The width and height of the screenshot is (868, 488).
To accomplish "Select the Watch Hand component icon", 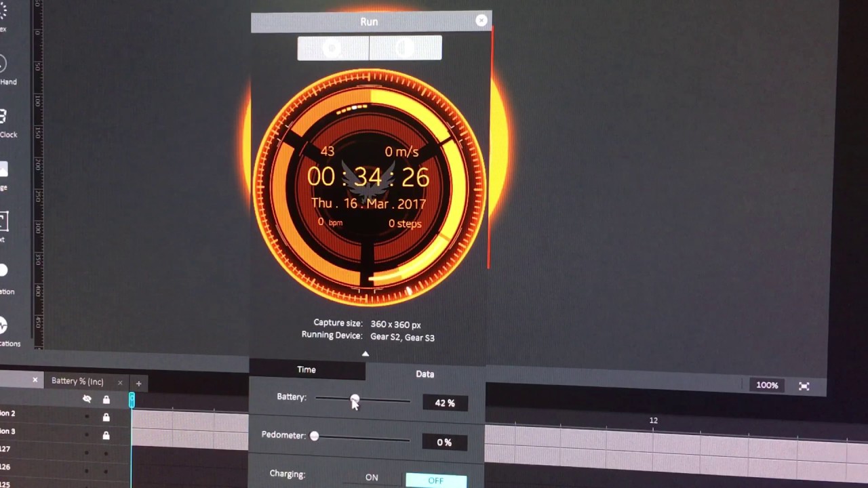I will click(3, 64).
